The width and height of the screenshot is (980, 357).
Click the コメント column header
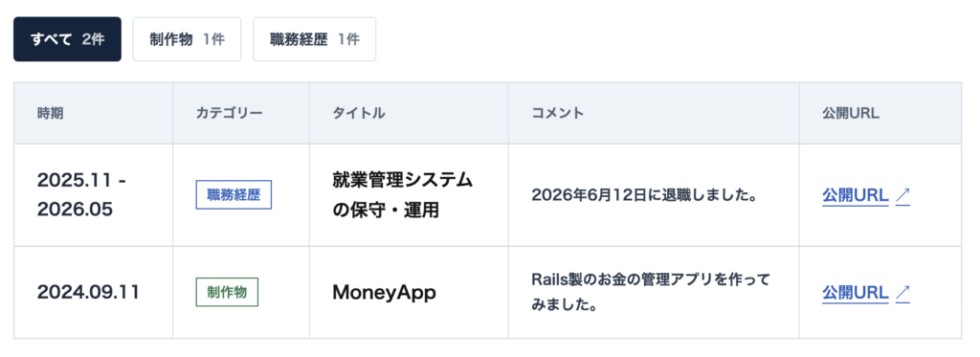(558, 114)
